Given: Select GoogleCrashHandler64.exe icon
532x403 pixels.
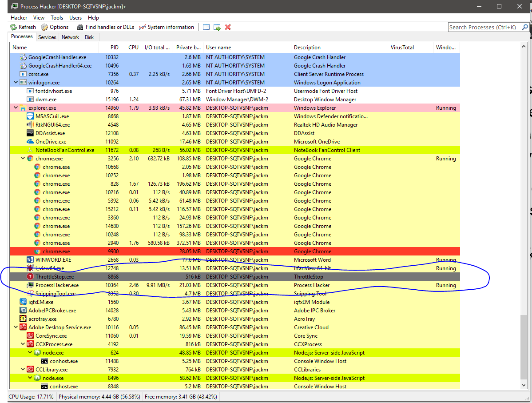Looking at the screenshot, I should (23, 65).
